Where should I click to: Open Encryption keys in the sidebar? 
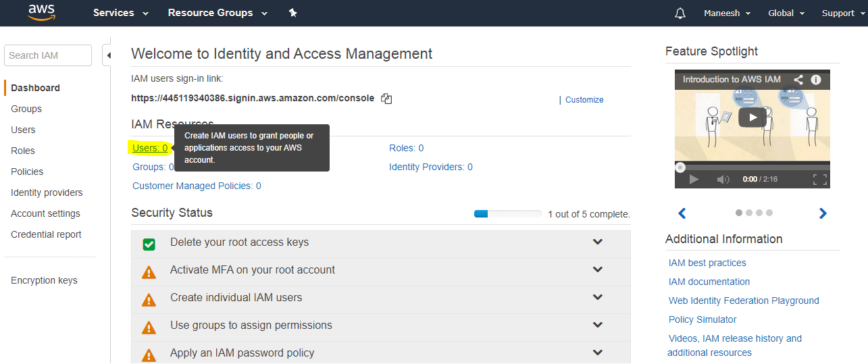tap(44, 280)
